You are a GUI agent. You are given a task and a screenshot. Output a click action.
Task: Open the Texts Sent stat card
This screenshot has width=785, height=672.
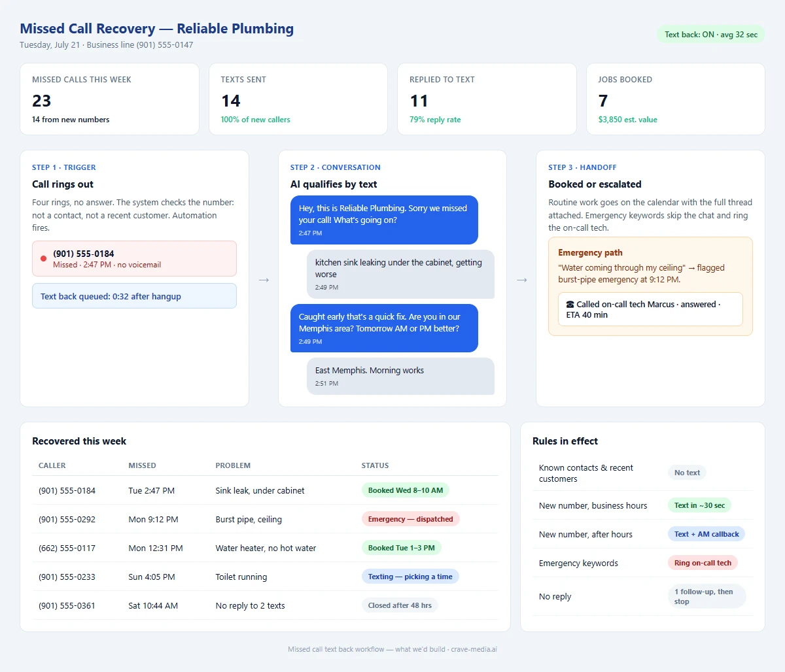point(298,99)
